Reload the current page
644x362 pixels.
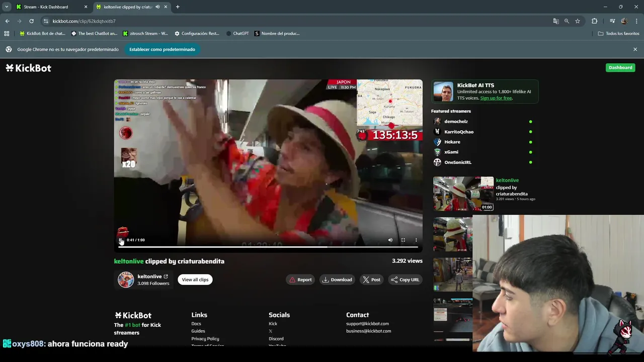31,21
